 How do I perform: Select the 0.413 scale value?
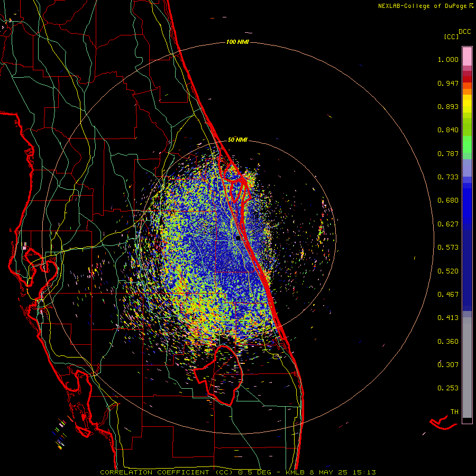point(448,318)
